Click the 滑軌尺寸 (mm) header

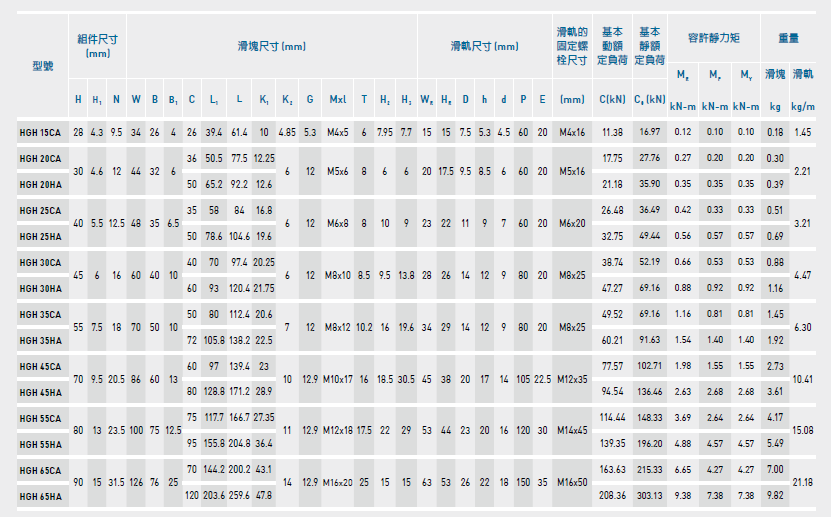pyautogui.click(x=484, y=46)
